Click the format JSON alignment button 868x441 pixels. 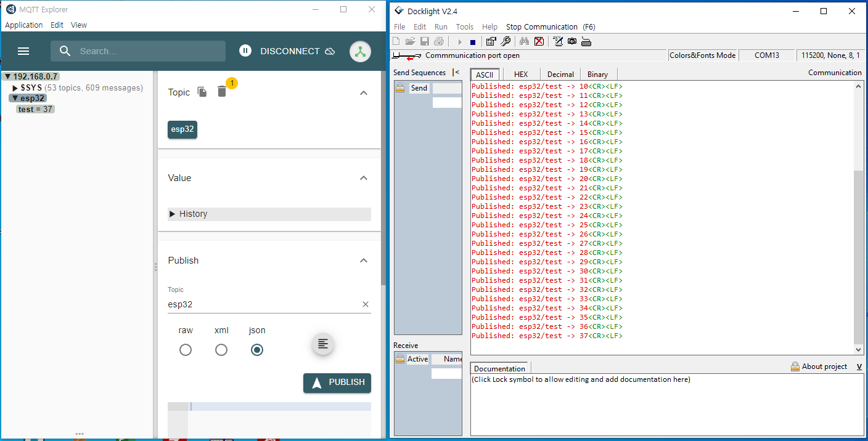tap(322, 344)
